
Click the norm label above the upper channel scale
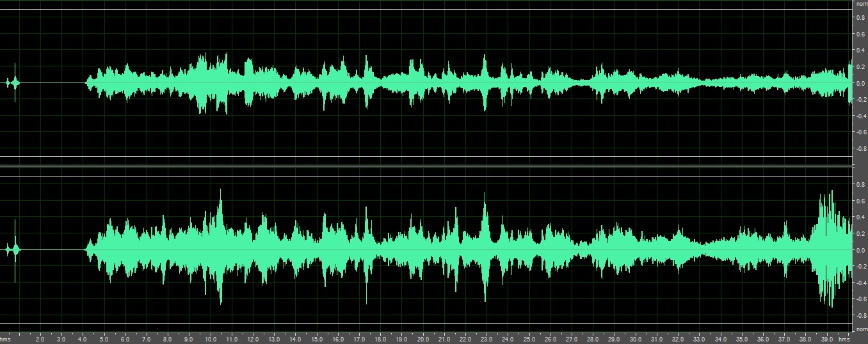(862, 4)
